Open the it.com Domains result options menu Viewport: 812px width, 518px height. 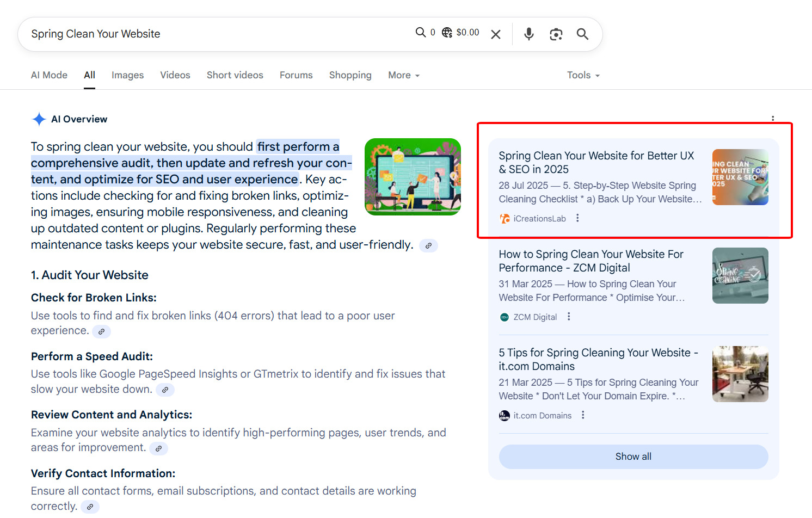tap(583, 415)
